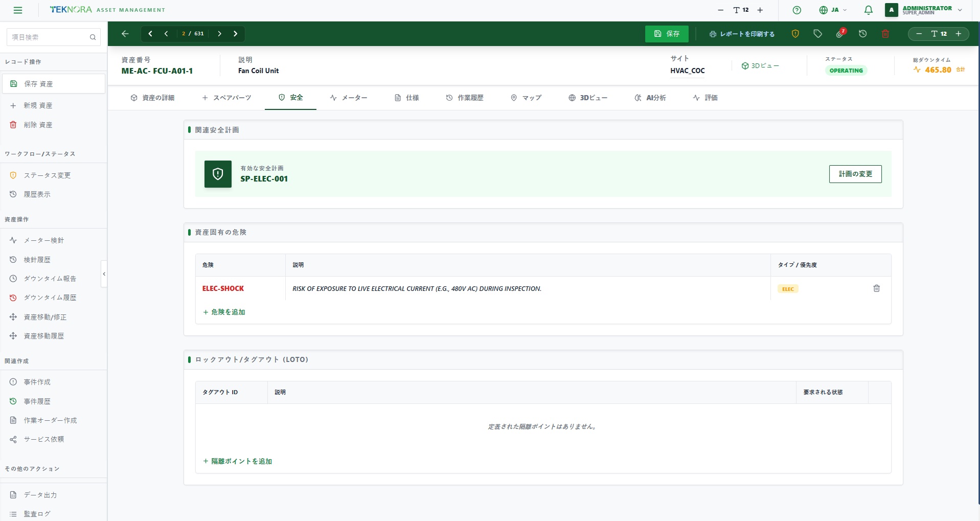Click 危険を追加 link
980x521 pixels.
(224, 312)
